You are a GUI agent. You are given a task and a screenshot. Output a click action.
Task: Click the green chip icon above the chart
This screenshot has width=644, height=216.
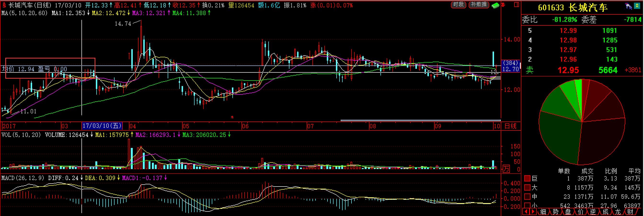pos(495,5)
